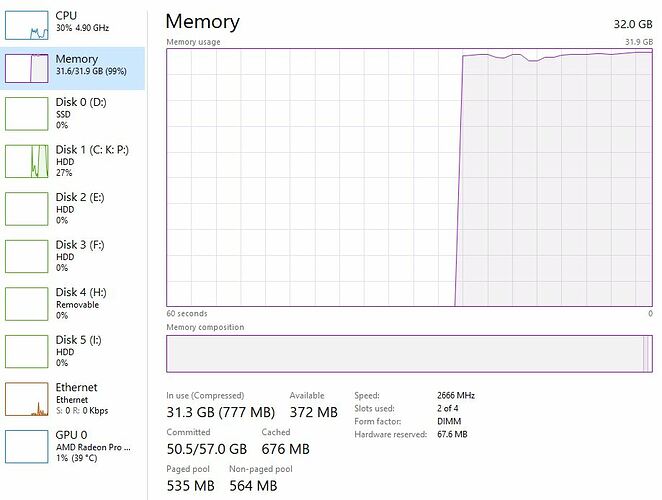Viewport: 662px width, 500px height.
Task: Open the GPU 0 graph icon
Action: pos(27,446)
